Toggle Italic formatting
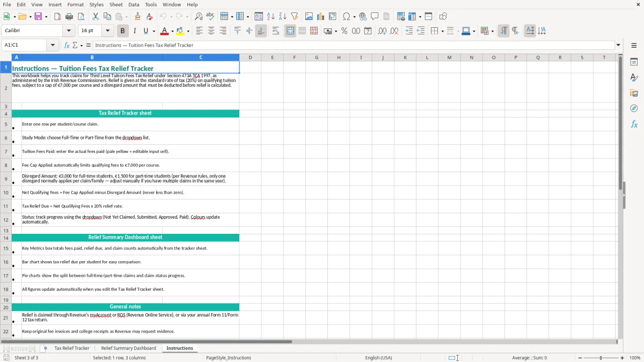The image size is (644, 362). click(x=135, y=31)
